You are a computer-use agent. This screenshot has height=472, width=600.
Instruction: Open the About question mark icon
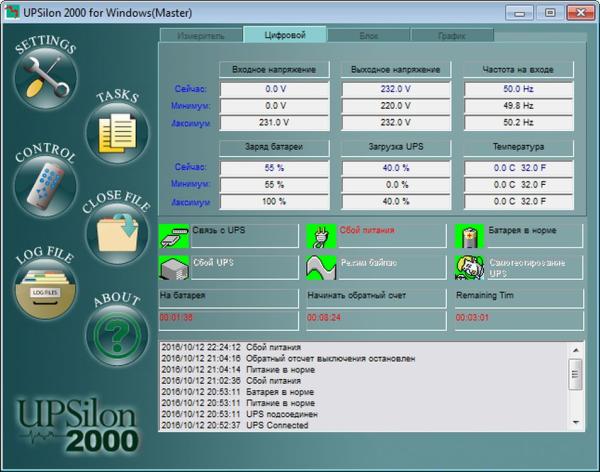(117, 336)
